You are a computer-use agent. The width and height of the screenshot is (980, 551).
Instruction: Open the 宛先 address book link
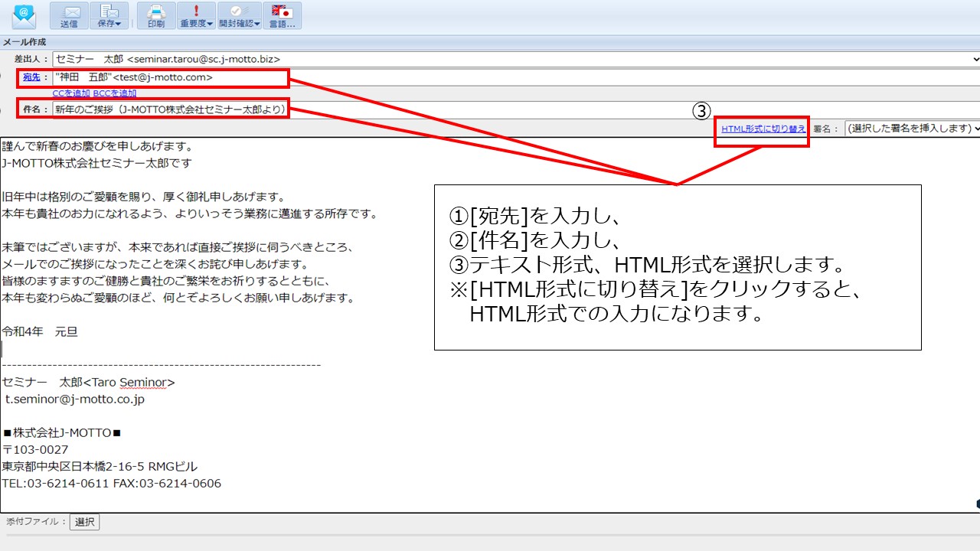click(x=31, y=77)
